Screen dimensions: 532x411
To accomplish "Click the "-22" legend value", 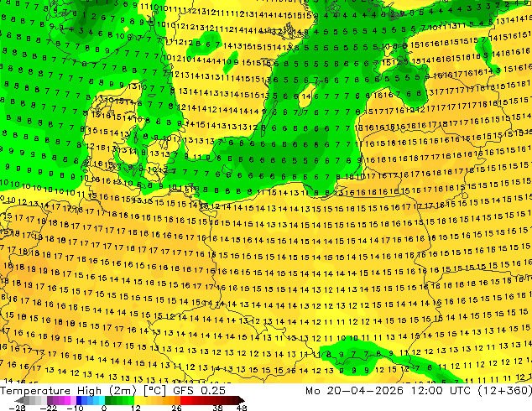I will 48,408.
